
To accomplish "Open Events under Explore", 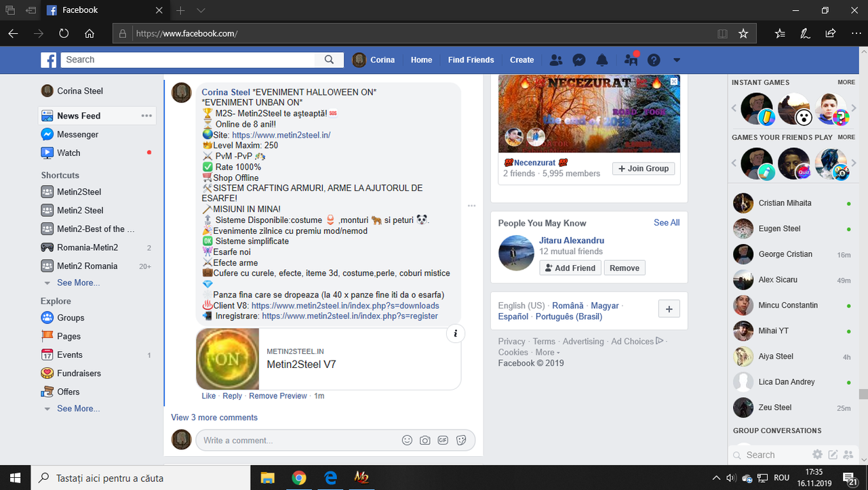I will (x=70, y=354).
